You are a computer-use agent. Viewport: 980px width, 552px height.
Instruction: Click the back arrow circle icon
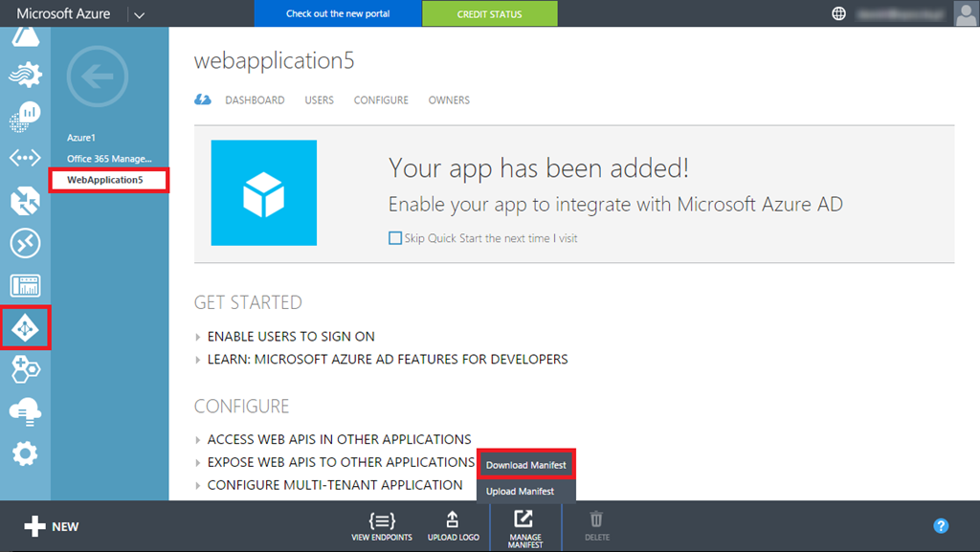[97, 77]
